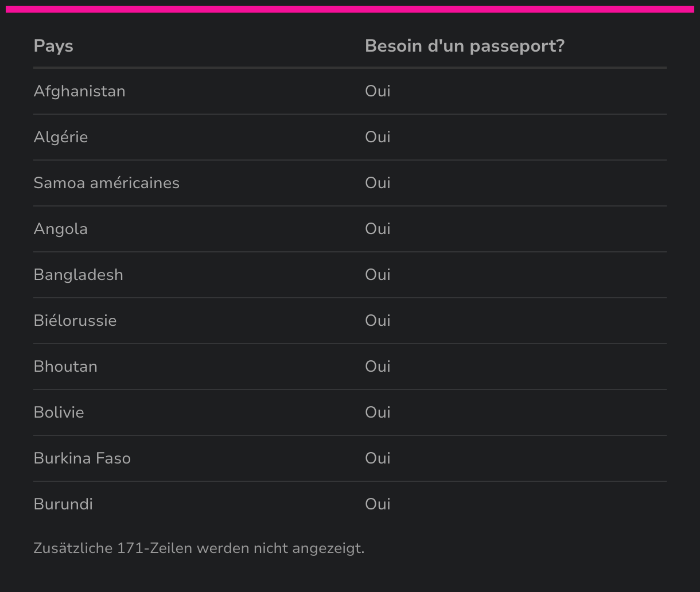Select "Oui" next to Burundi
700x592 pixels.
click(x=378, y=504)
